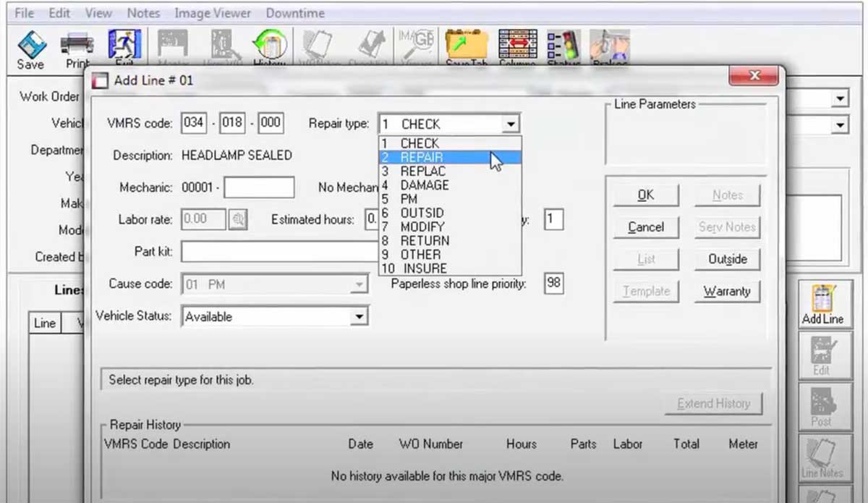Click the Warranty button
The height and width of the screenshot is (503, 868).
pyautogui.click(x=727, y=291)
